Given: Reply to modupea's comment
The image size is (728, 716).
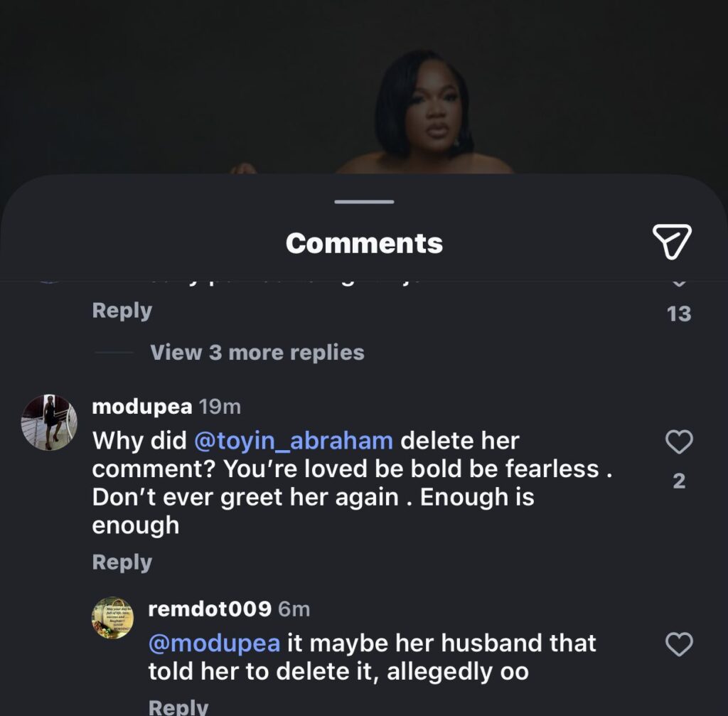Looking at the screenshot, I should (122, 562).
